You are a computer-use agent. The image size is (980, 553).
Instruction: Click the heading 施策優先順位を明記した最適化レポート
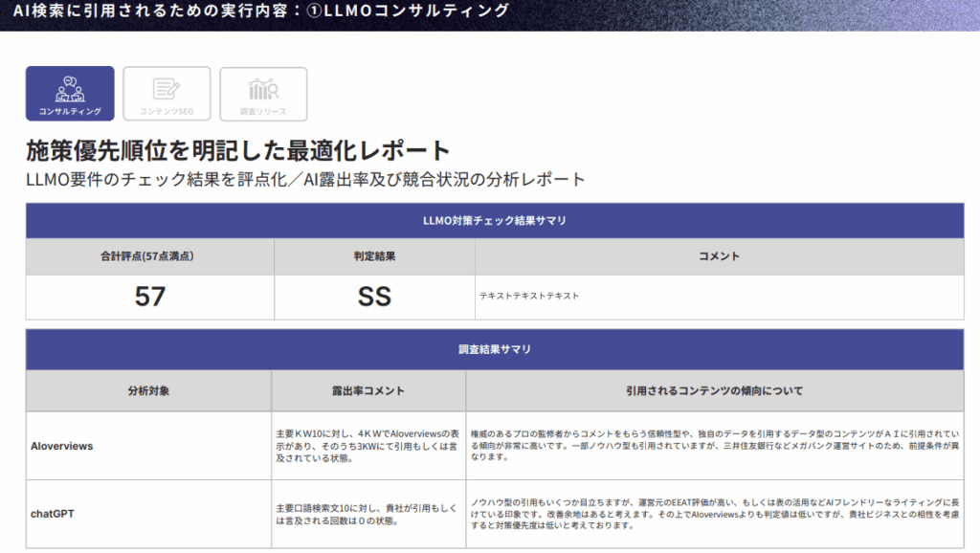coord(237,150)
